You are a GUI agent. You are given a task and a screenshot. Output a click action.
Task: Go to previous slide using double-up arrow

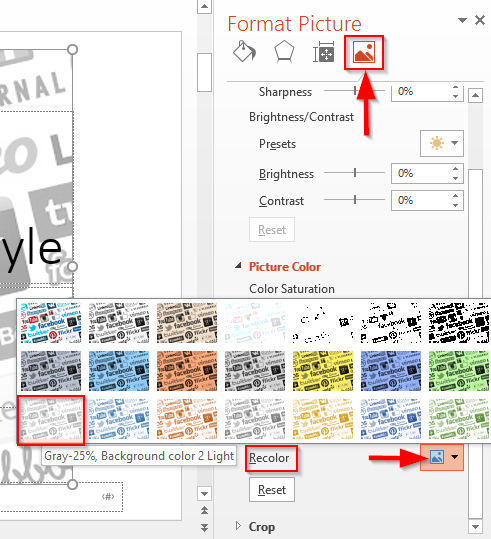[204, 510]
